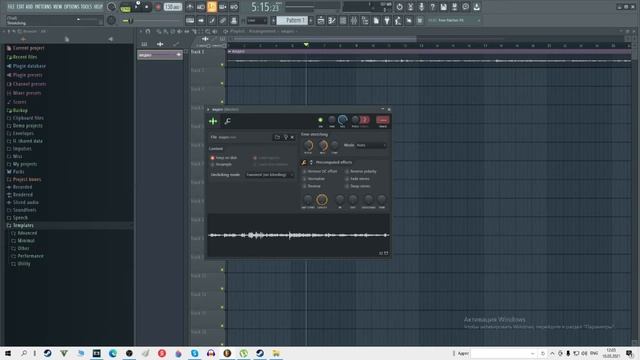This screenshot has height=360, width=640.
Task: Toggle the green Pat/Song mode switch
Action: [x=125, y=8]
